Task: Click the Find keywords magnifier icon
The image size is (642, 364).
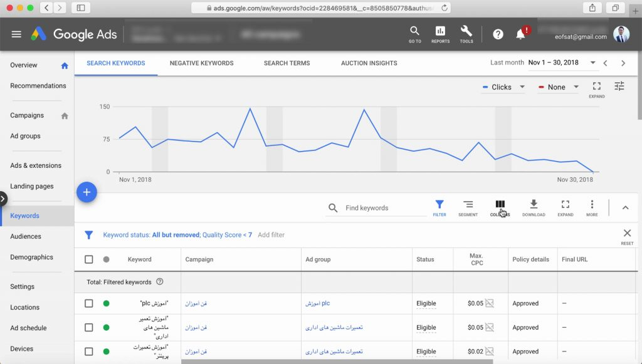Action: pyautogui.click(x=333, y=208)
